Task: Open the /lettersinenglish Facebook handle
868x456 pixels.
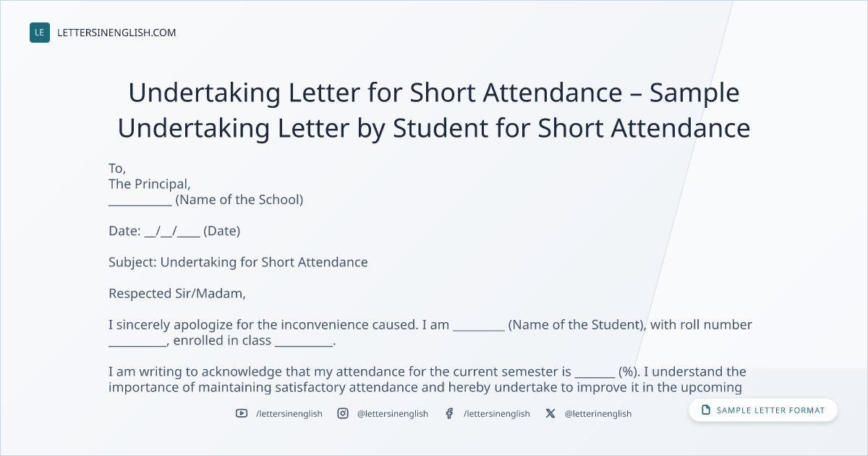Action: pos(497,413)
